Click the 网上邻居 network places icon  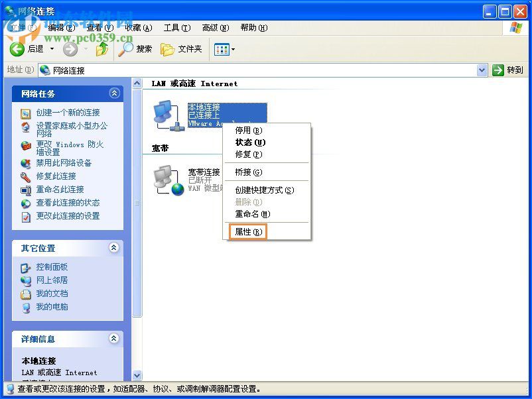pos(25,281)
